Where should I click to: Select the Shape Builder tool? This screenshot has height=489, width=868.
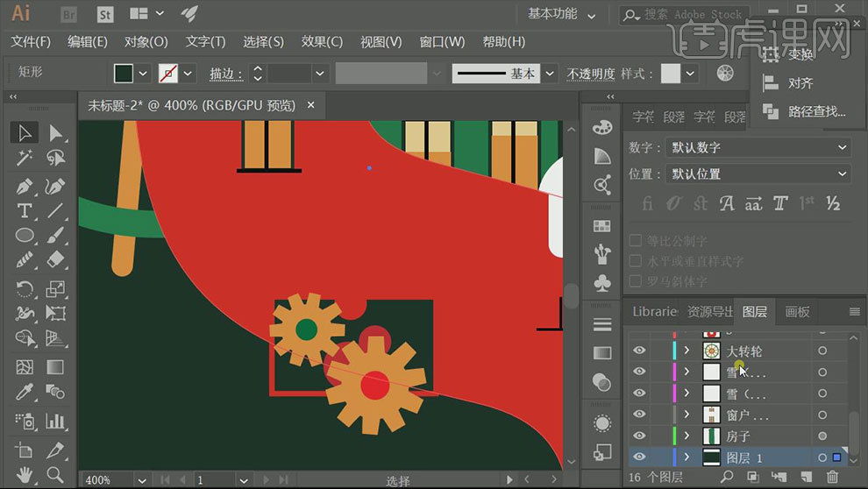tap(25, 337)
